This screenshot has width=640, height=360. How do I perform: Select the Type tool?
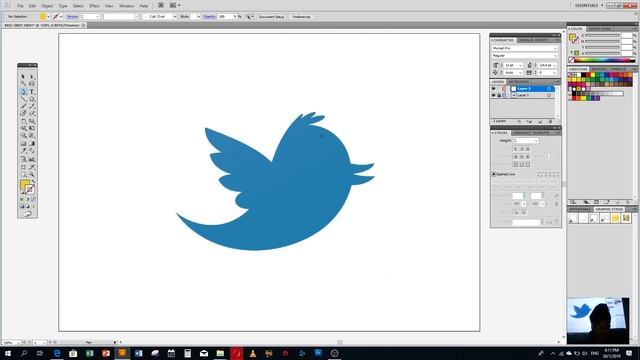pos(32,91)
